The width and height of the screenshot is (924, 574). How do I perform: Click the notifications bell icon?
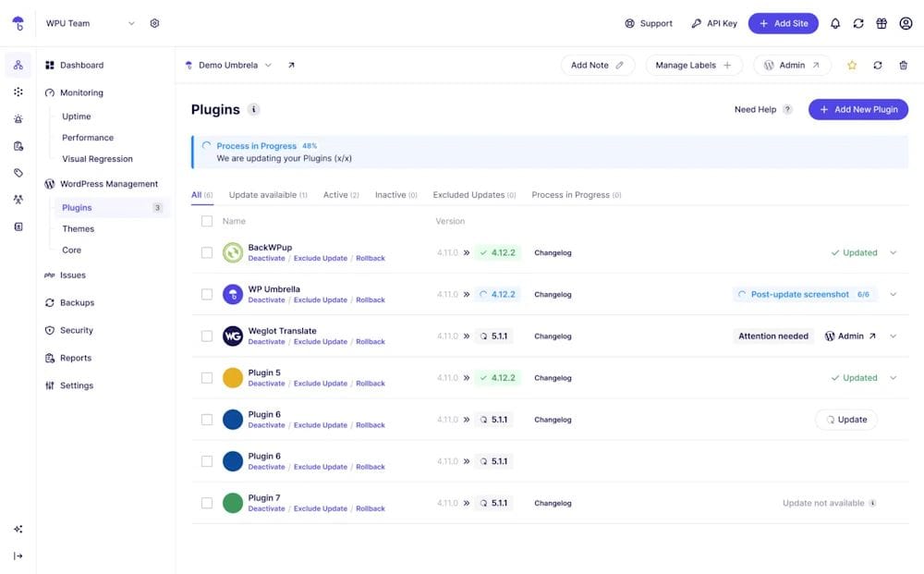[835, 24]
